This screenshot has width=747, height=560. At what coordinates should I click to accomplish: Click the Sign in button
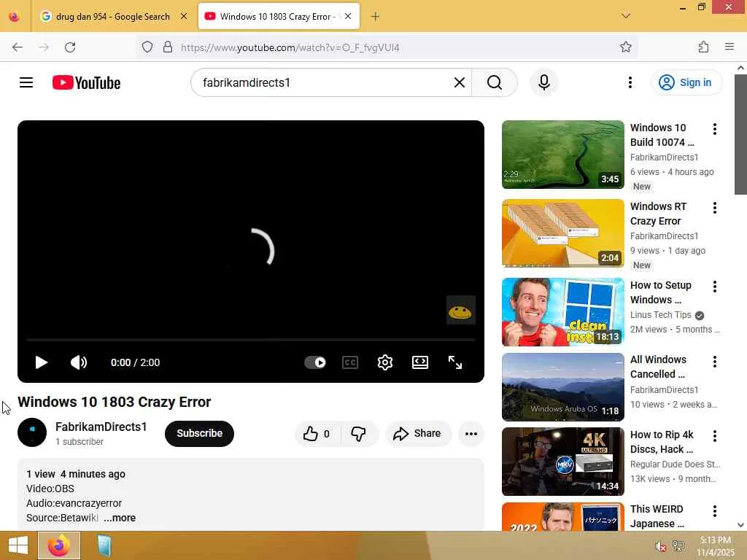(686, 82)
